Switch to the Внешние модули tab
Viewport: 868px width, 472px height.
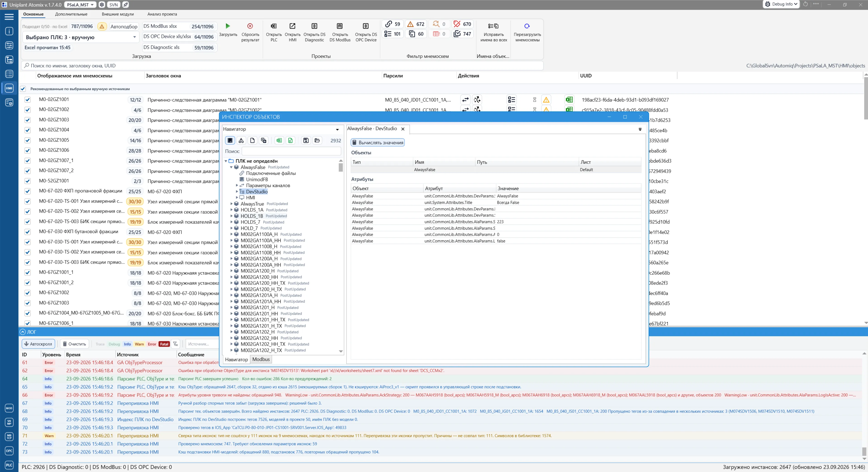118,14
